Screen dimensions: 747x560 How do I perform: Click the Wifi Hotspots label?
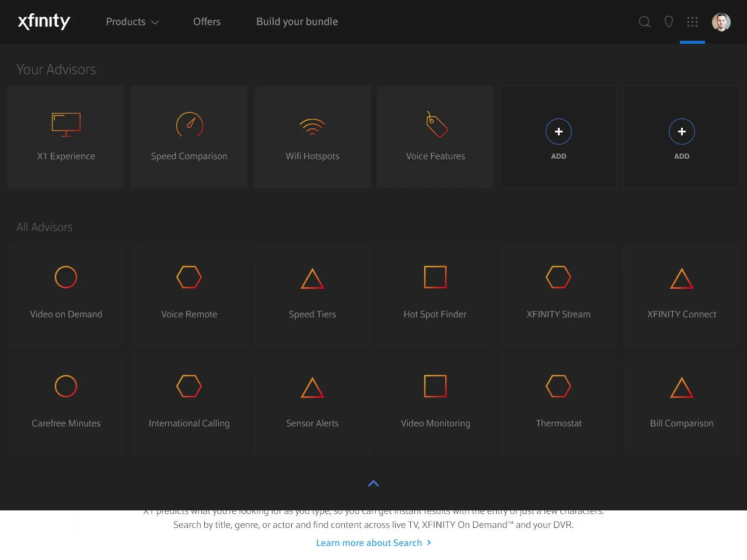pyautogui.click(x=312, y=156)
